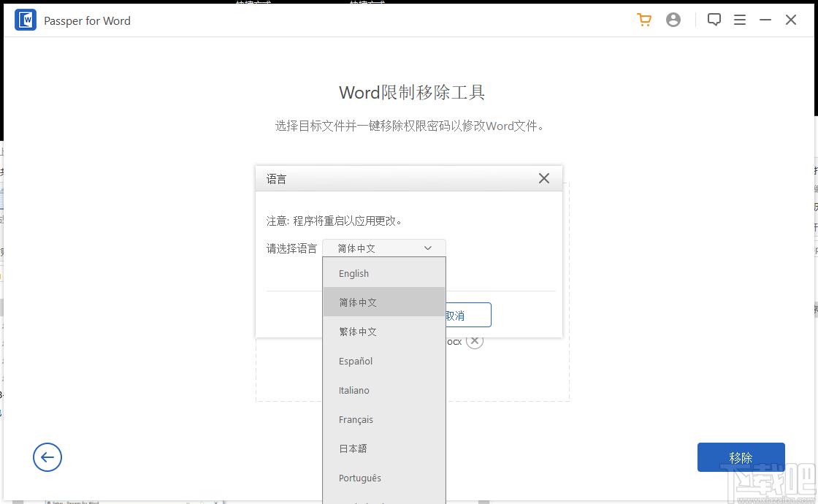Open the user account icon
Viewport: 818px width, 504px height.
point(673,20)
